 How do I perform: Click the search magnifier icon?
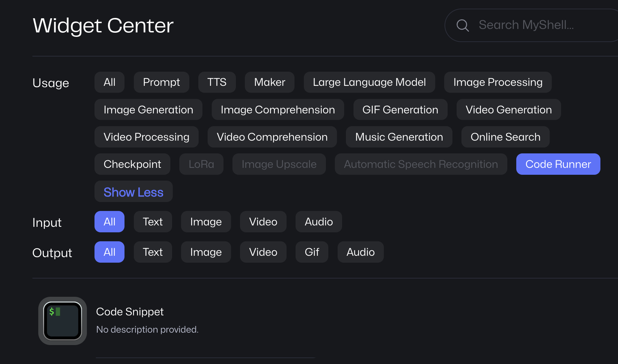[x=462, y=25]
